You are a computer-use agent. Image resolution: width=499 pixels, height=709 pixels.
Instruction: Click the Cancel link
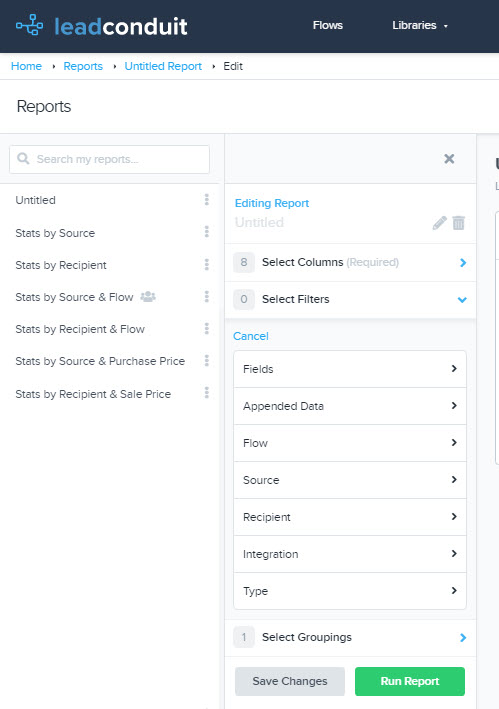tap(251, 336)
